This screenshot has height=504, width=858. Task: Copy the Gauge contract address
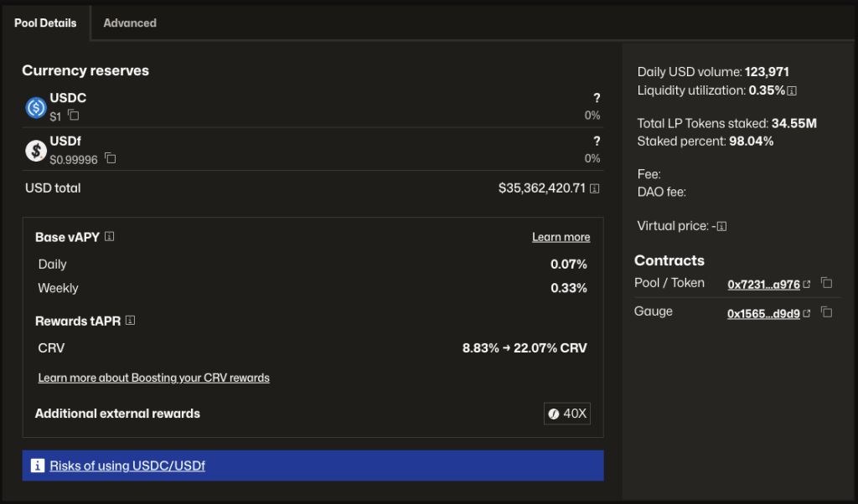(826, 312)
